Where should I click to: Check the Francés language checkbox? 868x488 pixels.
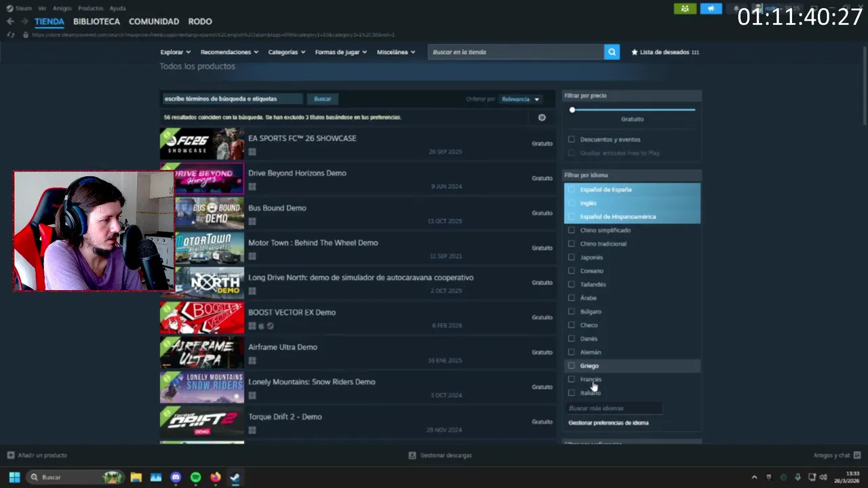tap(571, 380)
